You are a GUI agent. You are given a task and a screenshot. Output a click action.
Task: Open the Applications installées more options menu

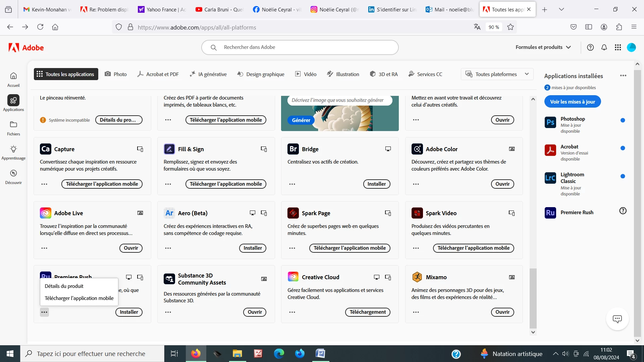pos(623,76)
